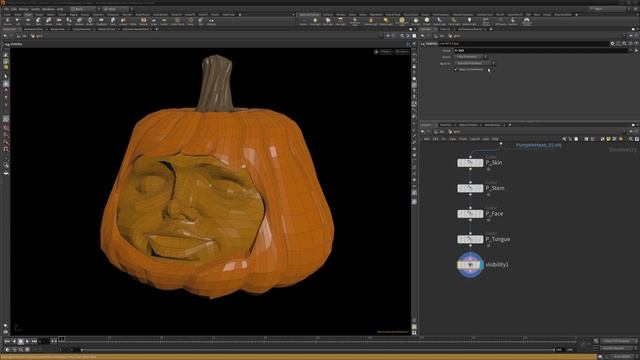
Task: Open the Layout menu in the network editor
Action: coord(475,139)
